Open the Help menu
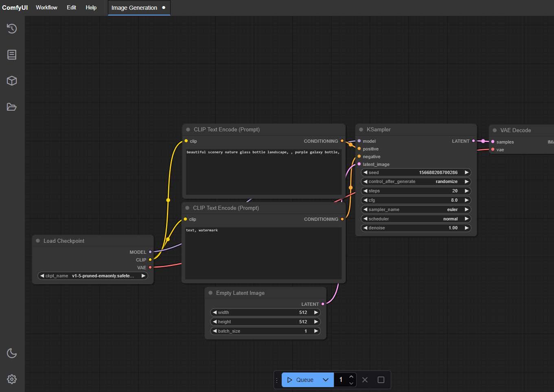The width and height of the screenshot is (554, 392). (91, 7)
